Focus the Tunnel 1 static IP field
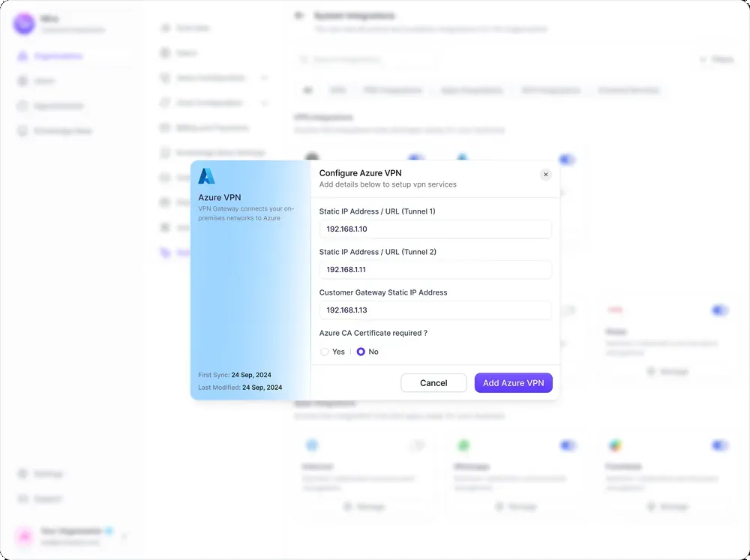Image resolution: width=750 pixels, height=560 pixels. [435, 229]
